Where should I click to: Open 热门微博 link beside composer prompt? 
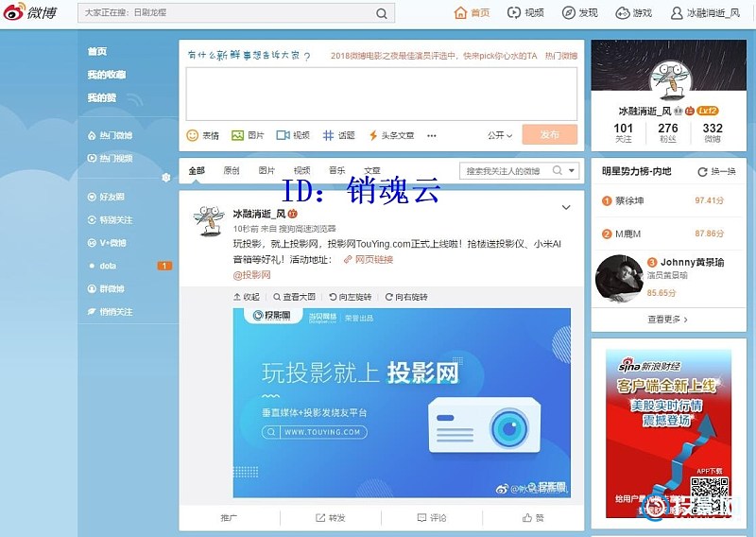[561, 56]
